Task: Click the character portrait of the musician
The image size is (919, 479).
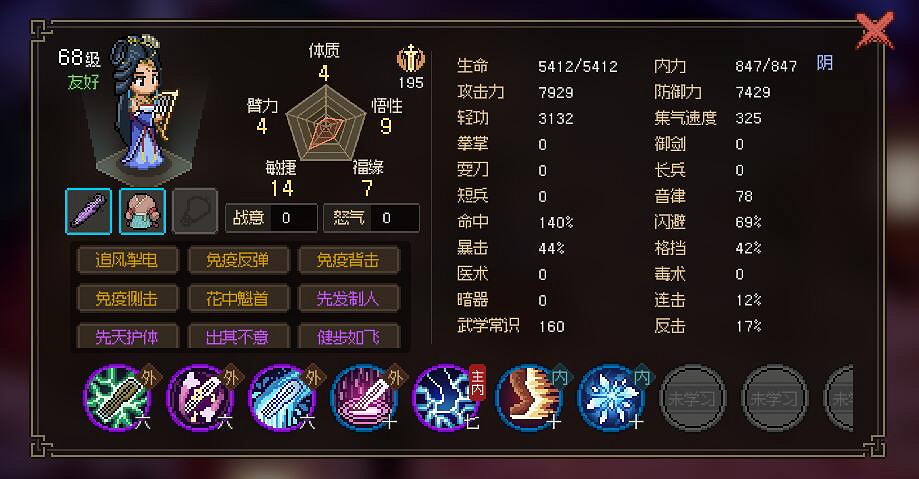Action: pos(144,106)
